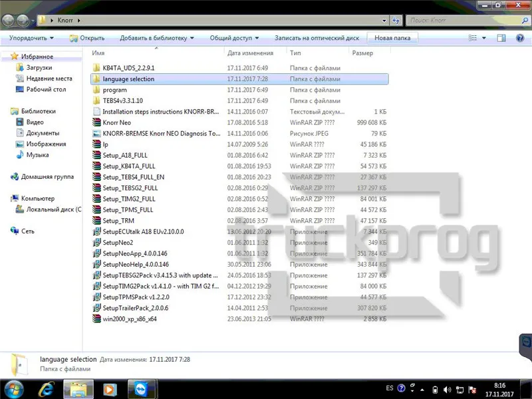The width and height of the screenshot is (532, 399).
Task: Open Загрузки in the sidebar
Action: (x=39, y=68)
